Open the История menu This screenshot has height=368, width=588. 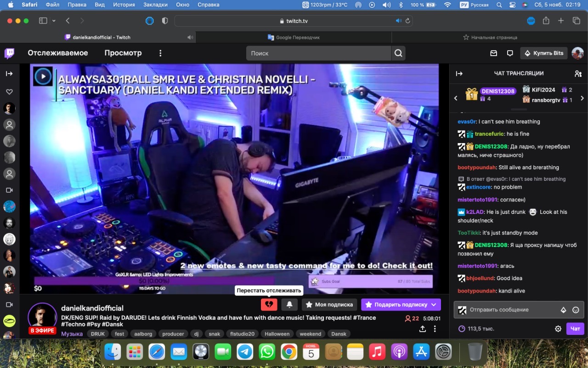[x=124, y=5]
